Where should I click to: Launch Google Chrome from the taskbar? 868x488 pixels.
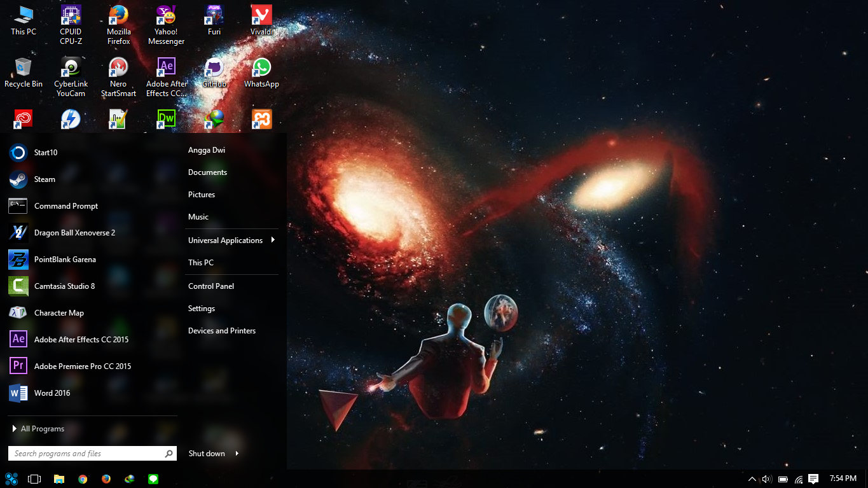[83, 478]
